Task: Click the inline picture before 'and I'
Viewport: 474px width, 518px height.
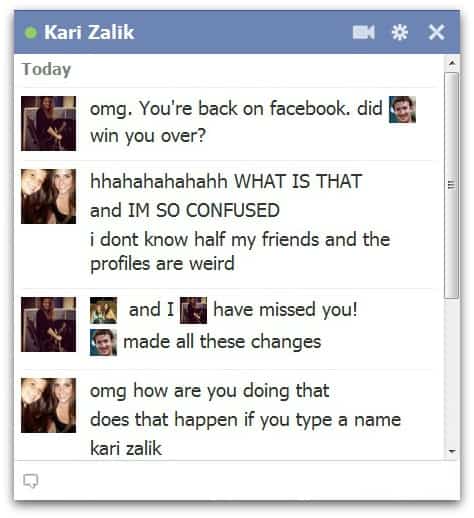Action: point(103,310)
